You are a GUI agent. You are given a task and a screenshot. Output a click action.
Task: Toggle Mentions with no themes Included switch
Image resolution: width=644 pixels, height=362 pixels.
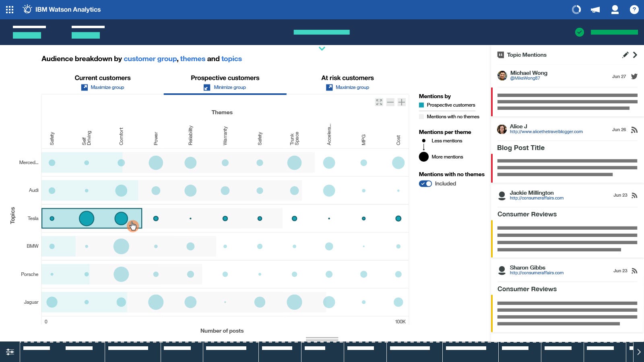click(x=425, y=184)
